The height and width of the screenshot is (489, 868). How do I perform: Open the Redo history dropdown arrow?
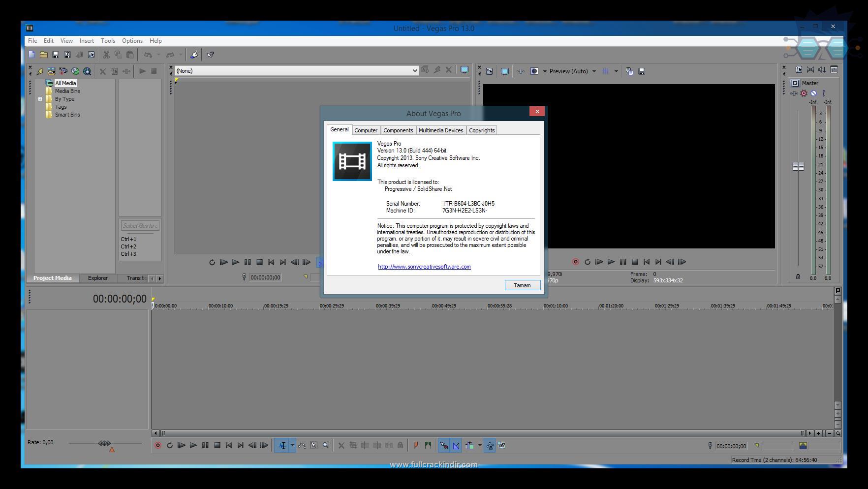tap(181, 55)
